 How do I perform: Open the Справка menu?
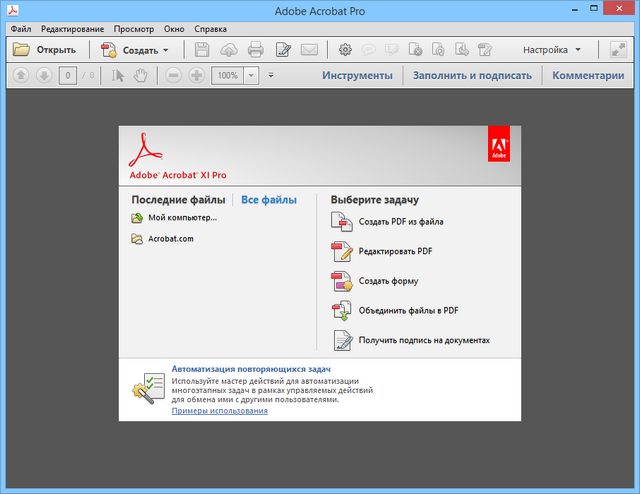pos(210,29)
